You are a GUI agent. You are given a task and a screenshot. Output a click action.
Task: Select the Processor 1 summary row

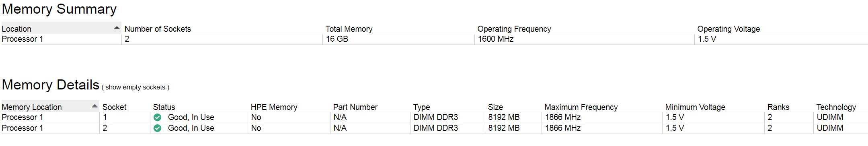click(x=434, y=39)
